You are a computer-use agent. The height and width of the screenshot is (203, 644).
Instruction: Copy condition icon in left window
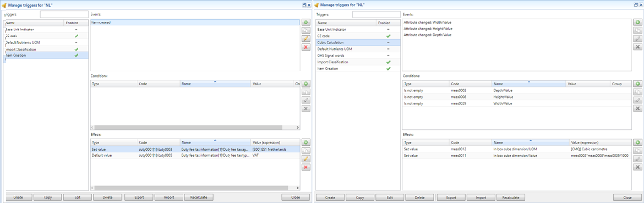click(305, 92)
